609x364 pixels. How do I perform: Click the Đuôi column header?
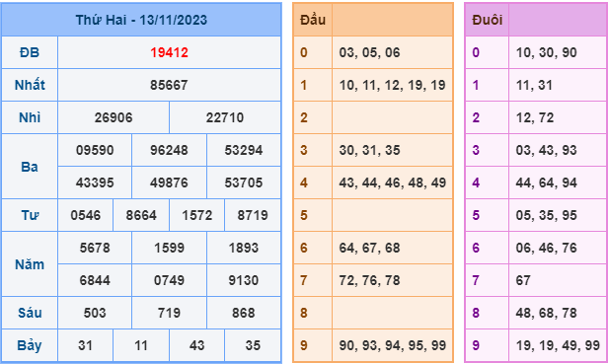point(487,20)
